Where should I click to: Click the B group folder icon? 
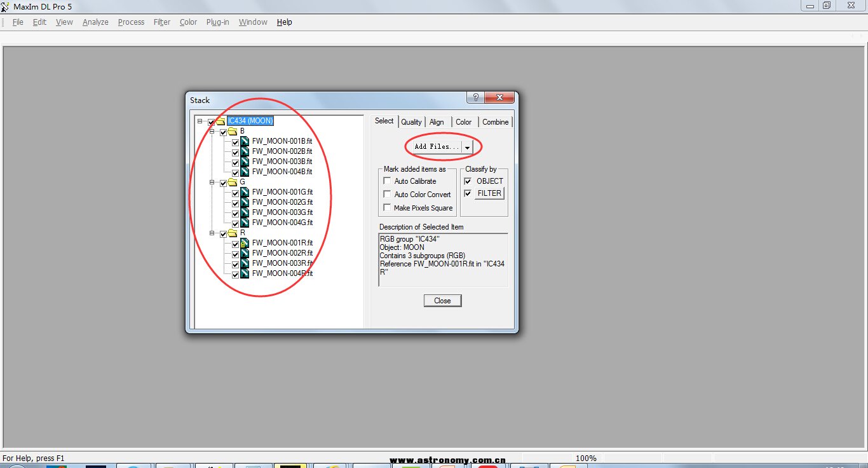coord(233,131)
